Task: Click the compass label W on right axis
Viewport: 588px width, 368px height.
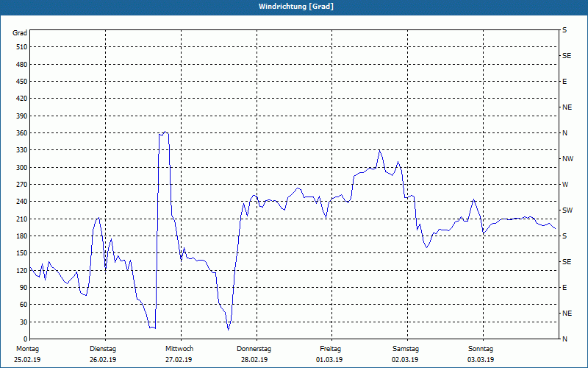Action: pos(565,185)
